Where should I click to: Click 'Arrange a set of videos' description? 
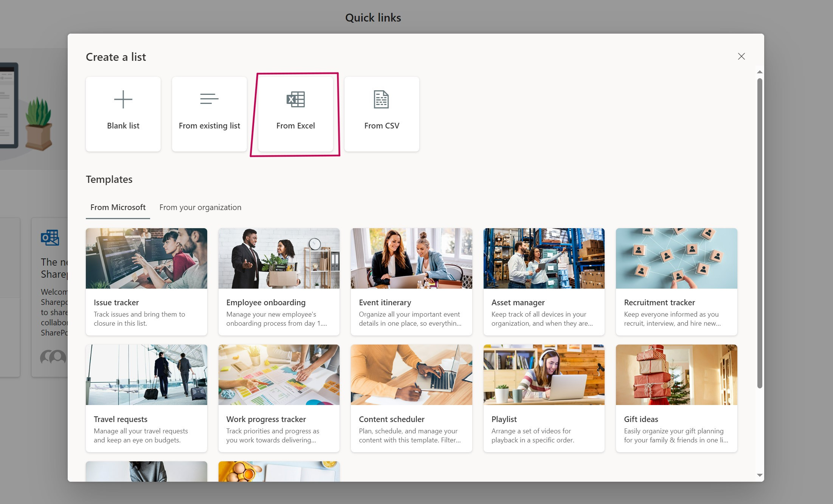(x=533, y=435)
